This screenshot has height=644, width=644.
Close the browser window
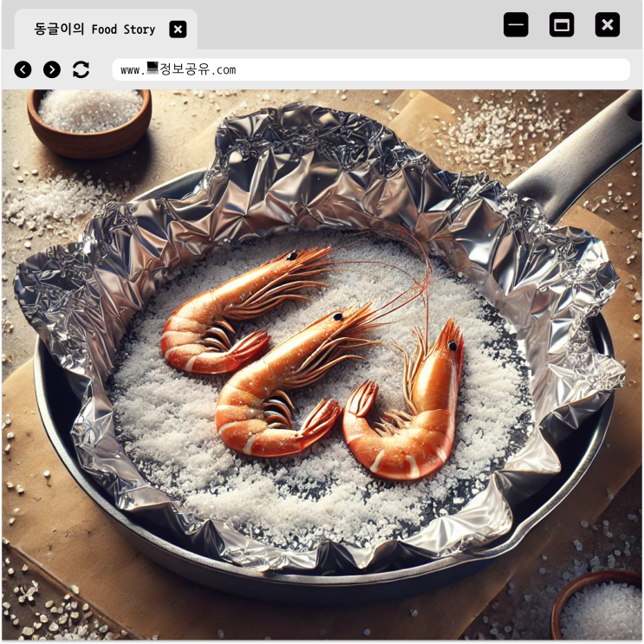[x=608, y=24]
